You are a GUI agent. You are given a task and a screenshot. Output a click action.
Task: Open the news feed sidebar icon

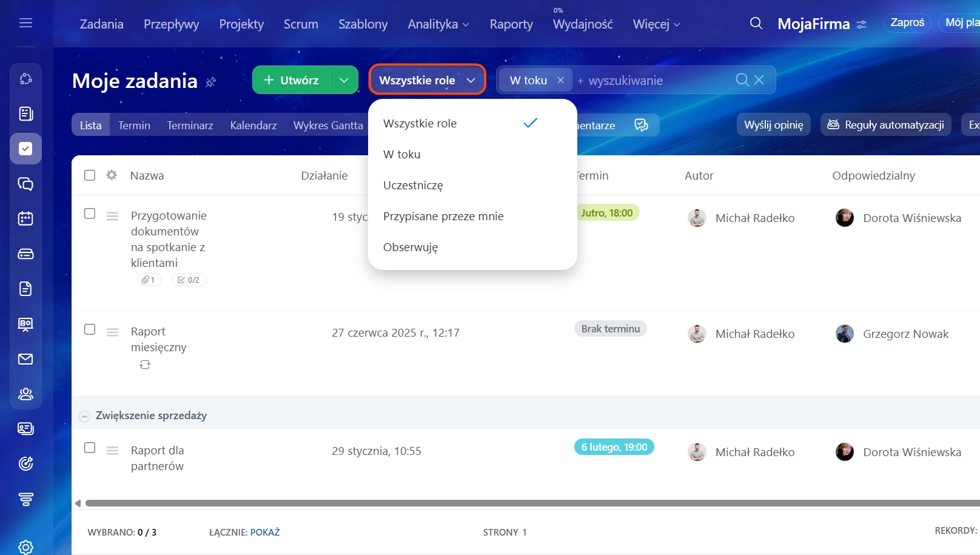pos(25,113)
